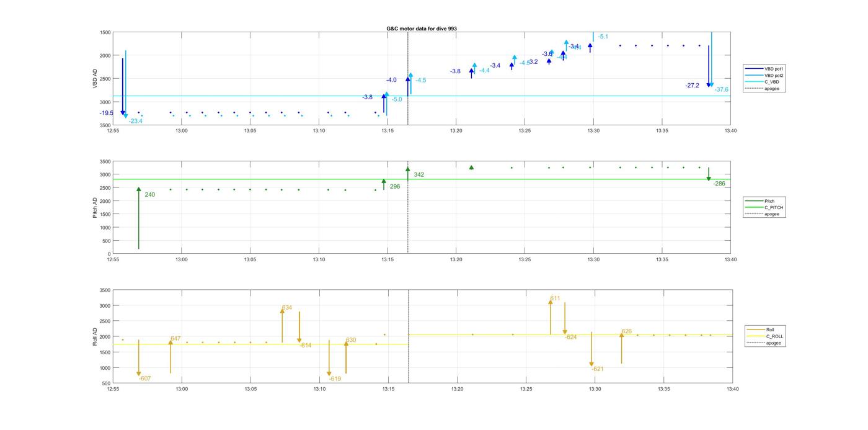The image size is (868, 430).
Task: Click the -286 pitch data label
Action: pos(719,184)
